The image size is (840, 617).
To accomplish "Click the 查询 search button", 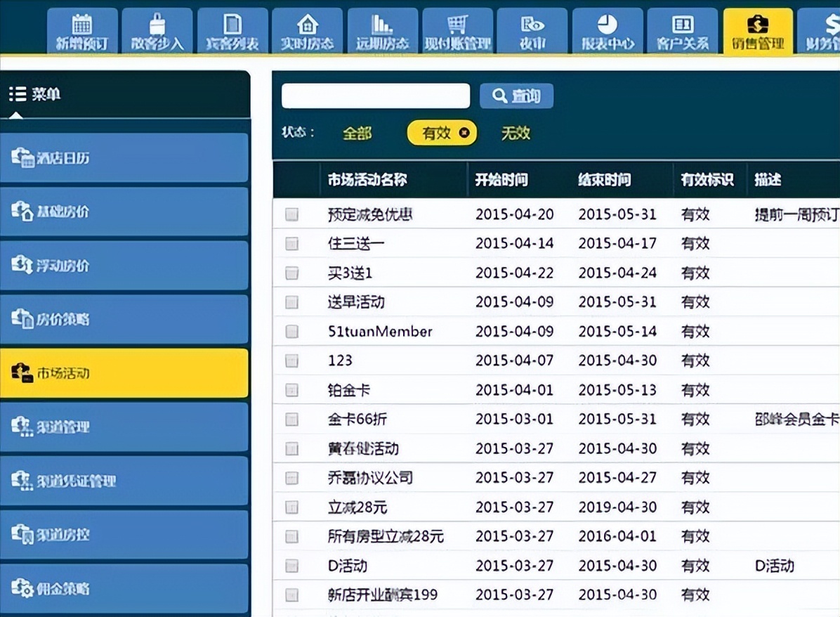I will (x=516, y=96).
